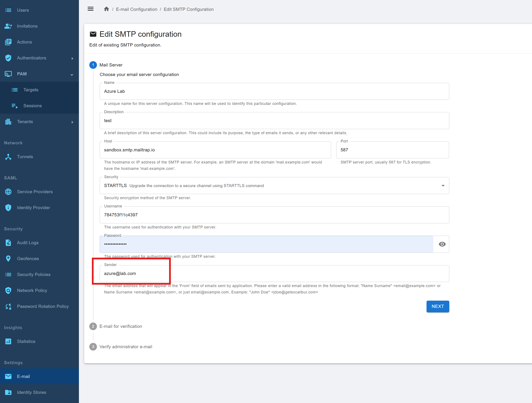Expand the Tenants submenu arrow
The height and width of the screenshot is (403, 532).
coord(72,122)
